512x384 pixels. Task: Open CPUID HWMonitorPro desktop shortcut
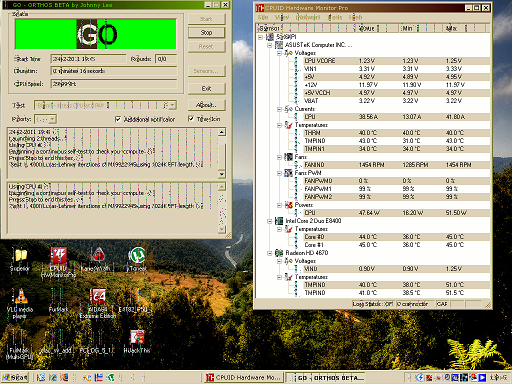58,262
